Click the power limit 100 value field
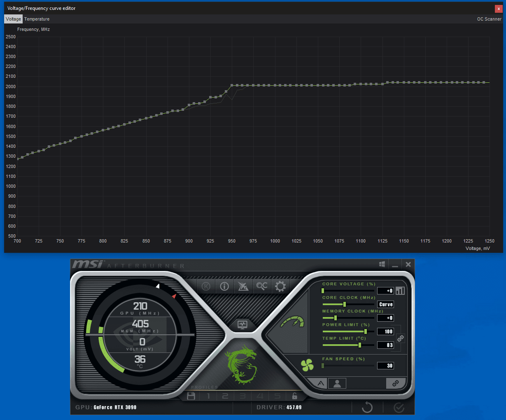This screenshot has width=506, height=420. pos(385,331)
